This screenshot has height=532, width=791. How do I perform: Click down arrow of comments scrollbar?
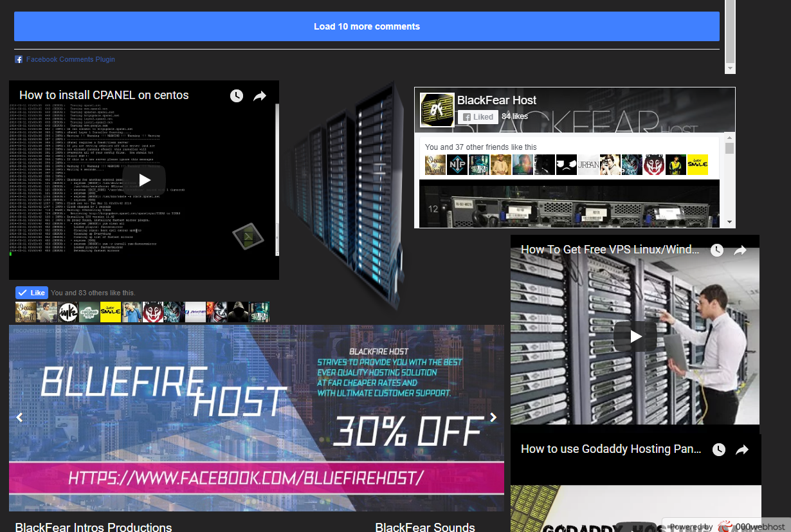click(730, 68)
